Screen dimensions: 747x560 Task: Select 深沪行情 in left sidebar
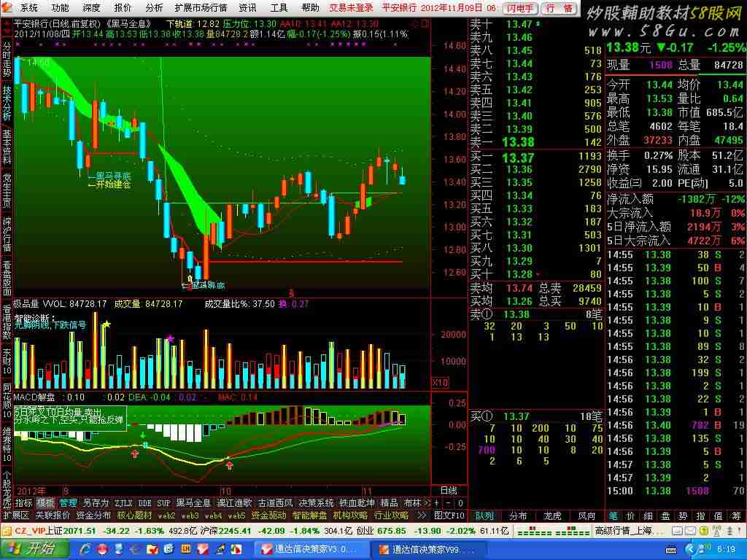pyautogui.click(x=7, y=234)
